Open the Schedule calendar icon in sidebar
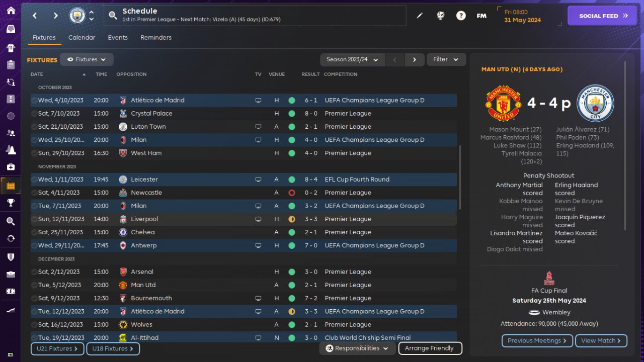The image size is (644, 362). point(11,186)
